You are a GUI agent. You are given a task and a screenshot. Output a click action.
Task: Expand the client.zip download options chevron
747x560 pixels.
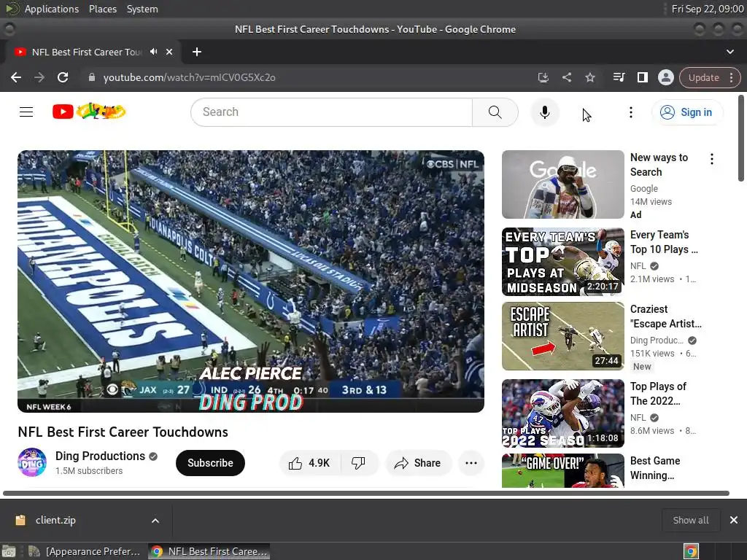pos(155,521)
